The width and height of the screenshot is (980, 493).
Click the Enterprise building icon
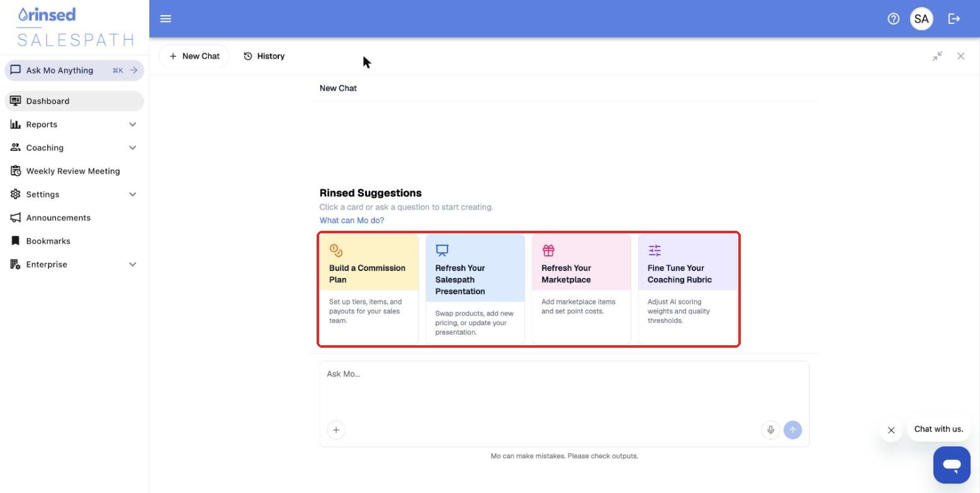pos(16,264)
